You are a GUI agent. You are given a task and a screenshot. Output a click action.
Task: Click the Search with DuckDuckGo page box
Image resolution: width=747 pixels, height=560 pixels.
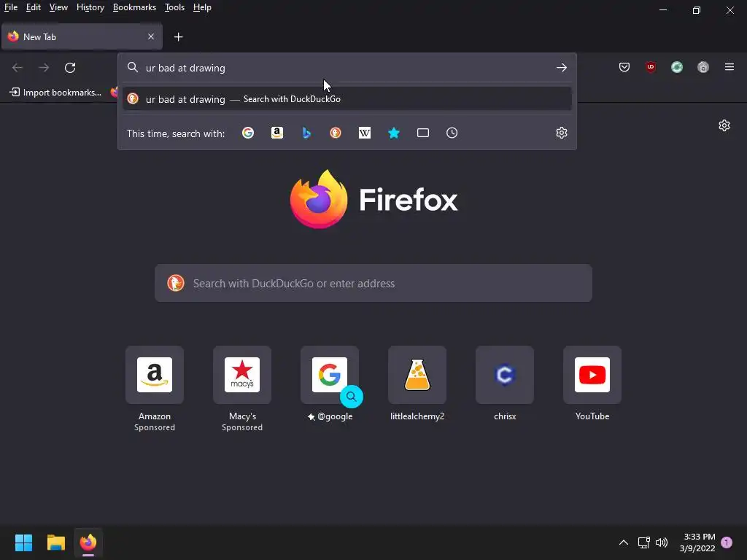(x=373, y=284)
